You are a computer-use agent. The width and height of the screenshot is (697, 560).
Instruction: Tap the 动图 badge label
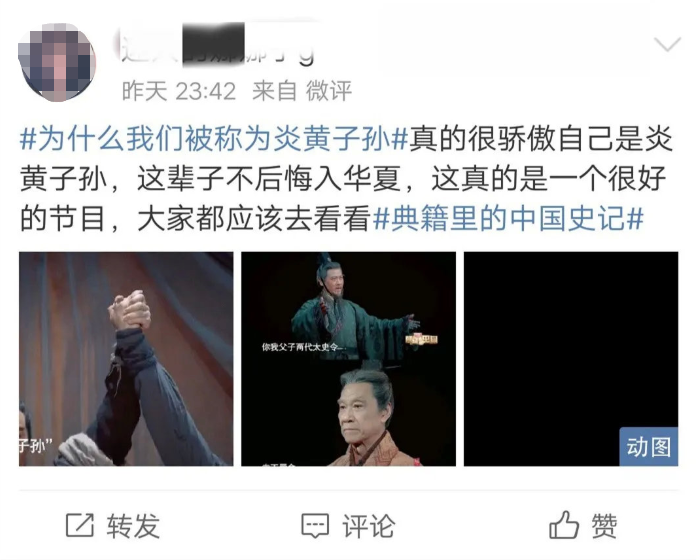pos(649,447)
